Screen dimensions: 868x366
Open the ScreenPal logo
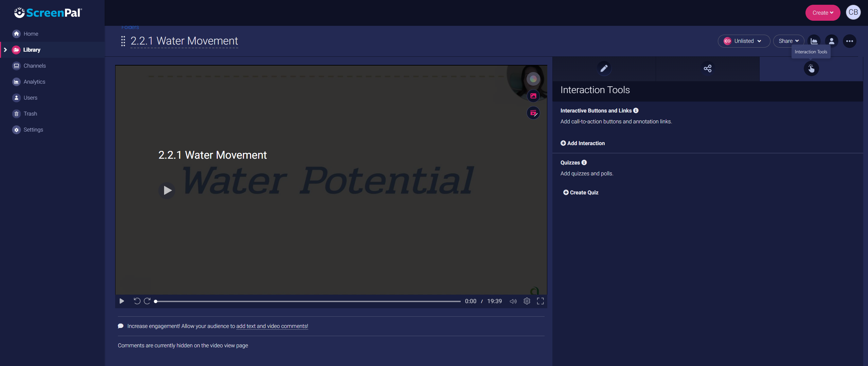pos(48,13)
